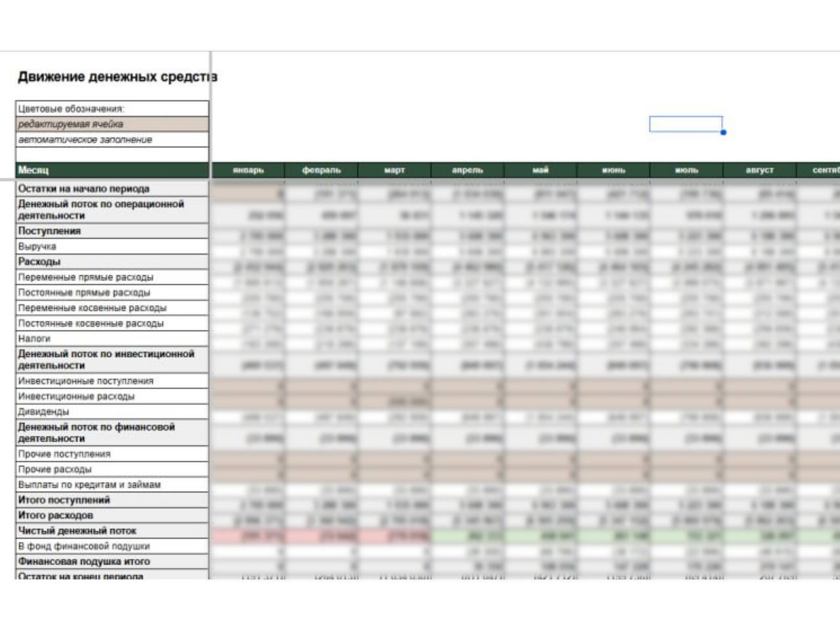
Task: Click the "Расходы" row label
Action: pyautogui.click(x=112, y=262)
